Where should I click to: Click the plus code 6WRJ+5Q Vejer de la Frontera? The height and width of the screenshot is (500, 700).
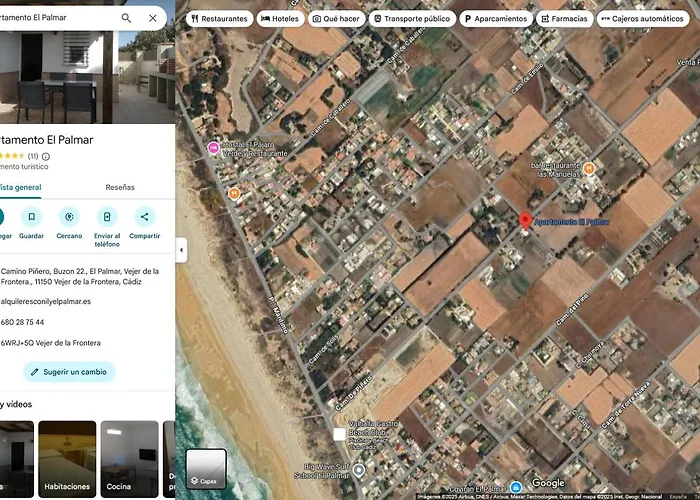click(50, 343)
